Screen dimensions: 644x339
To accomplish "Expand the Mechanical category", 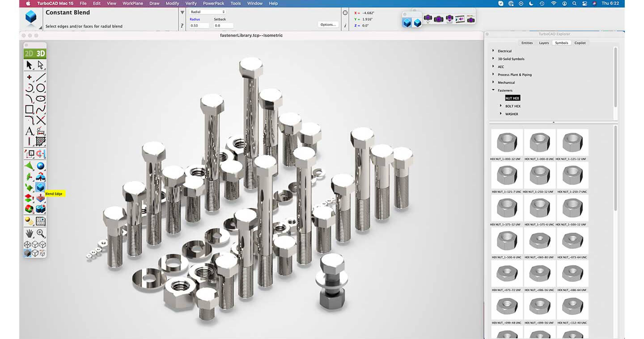I will (x=493, y=83).
